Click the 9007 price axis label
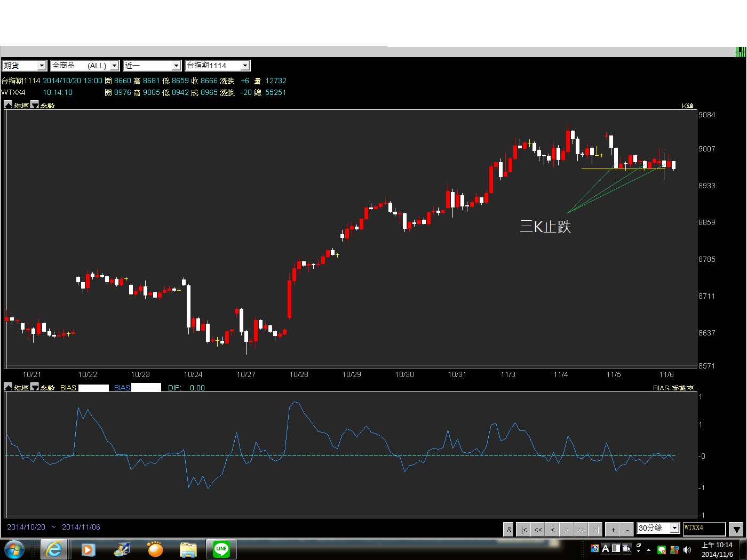The image size is (747, 560). (x=707, y=149)
